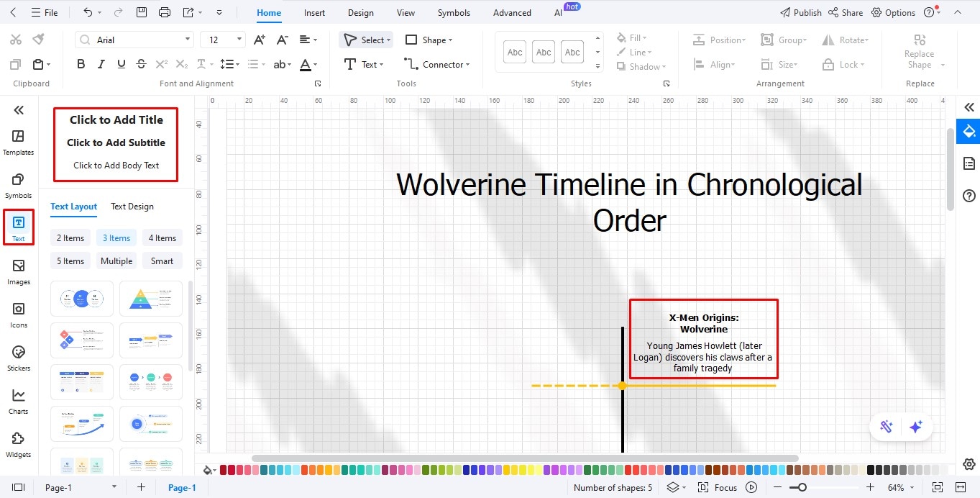Open the Images panel in the sidebar
Image resolution: width=980 pixels, height=498 pixels.
[19, 271]
